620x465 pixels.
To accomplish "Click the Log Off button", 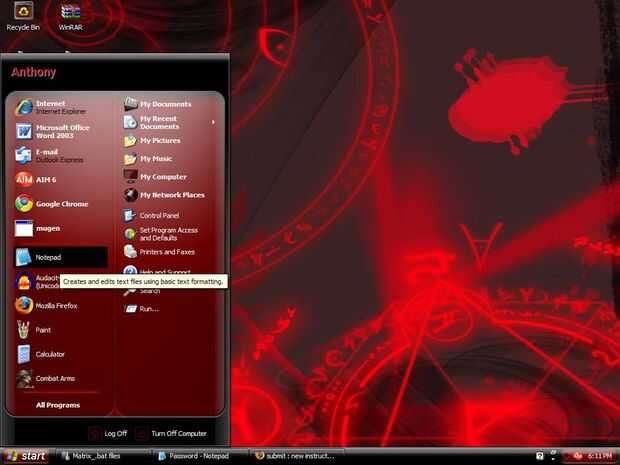I will [x=108, y=433].
